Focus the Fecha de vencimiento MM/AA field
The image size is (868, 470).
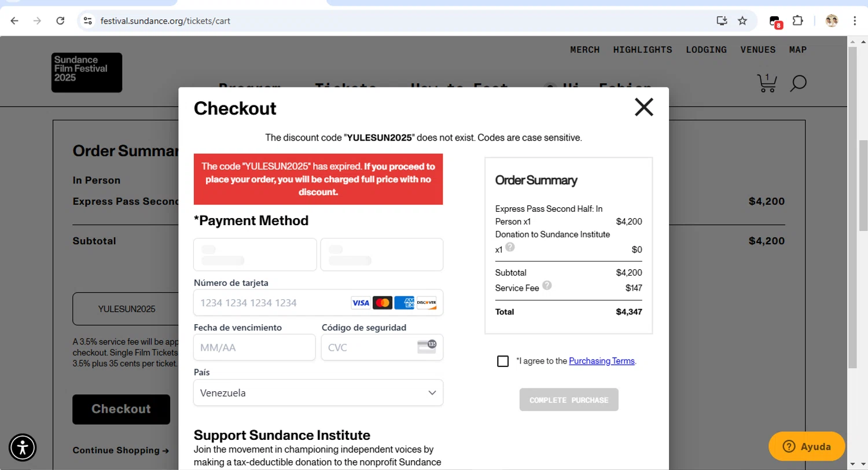click(x=255, y=347)
